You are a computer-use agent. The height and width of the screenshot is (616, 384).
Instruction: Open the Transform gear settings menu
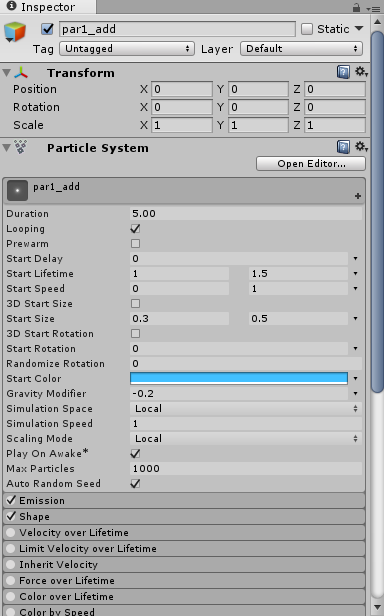click(x=361, y=72)
